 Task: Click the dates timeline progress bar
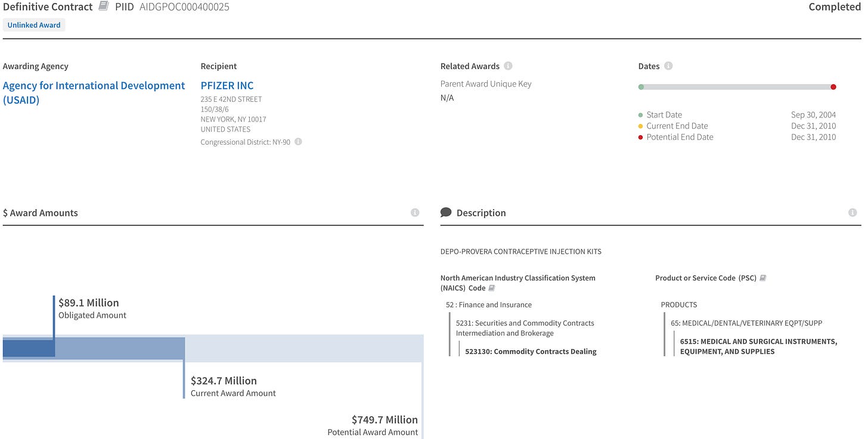click(x=737, y=87)
